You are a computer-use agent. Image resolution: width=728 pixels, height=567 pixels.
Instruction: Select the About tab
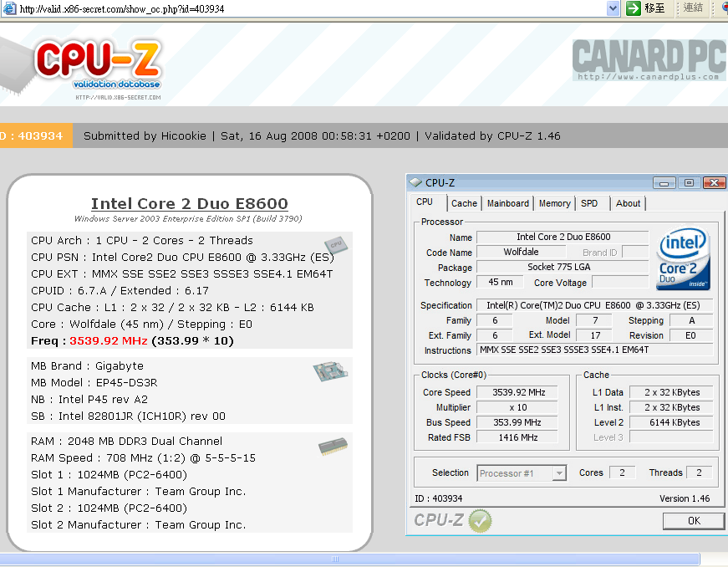coord(628,203)
